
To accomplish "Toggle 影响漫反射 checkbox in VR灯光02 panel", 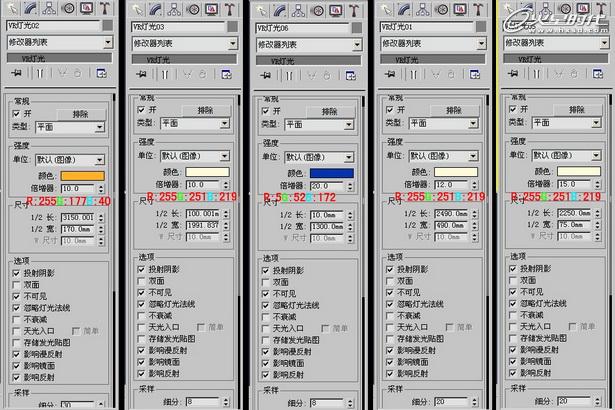I will pos(16,354).
